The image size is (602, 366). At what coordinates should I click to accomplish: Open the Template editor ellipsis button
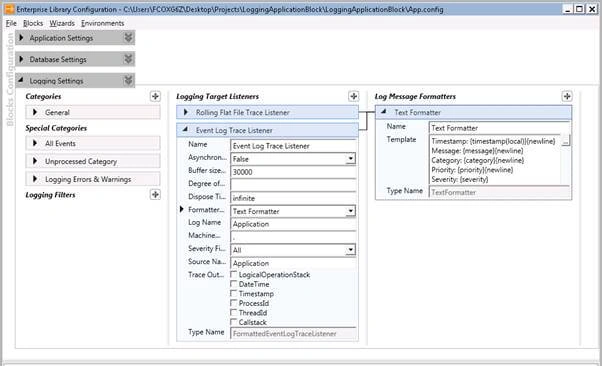pyautogui.click(x=566, y=141)
